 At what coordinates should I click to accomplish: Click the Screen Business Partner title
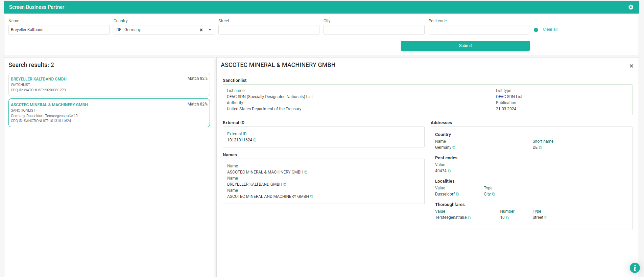coord(37,7)
